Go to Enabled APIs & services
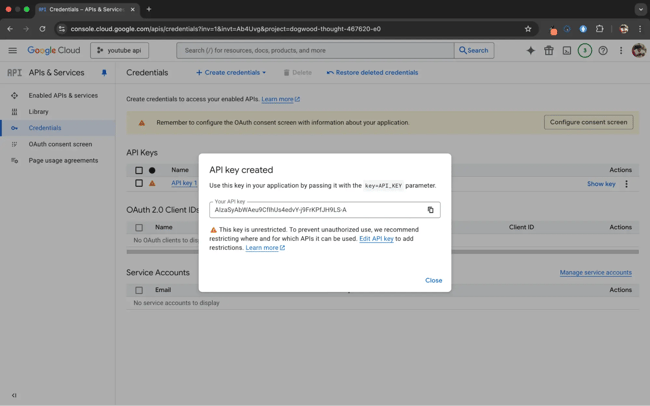Viewport: 650px width, 406px height. click(62, 96)
